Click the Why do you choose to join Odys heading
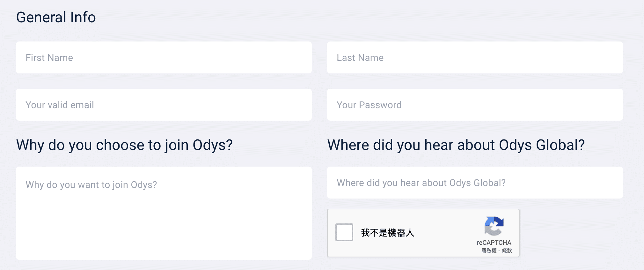Screen dimensions: 644x270 pos(125,145)
